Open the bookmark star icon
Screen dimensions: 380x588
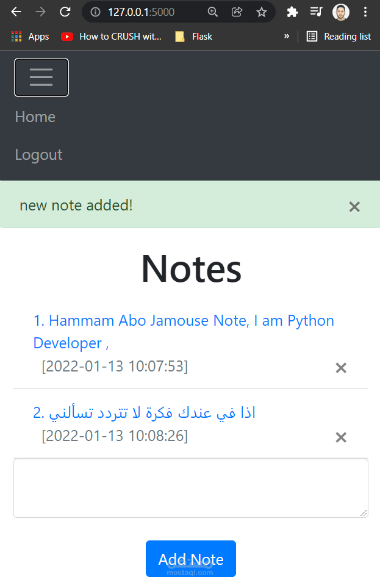click(x=262, y=12)
